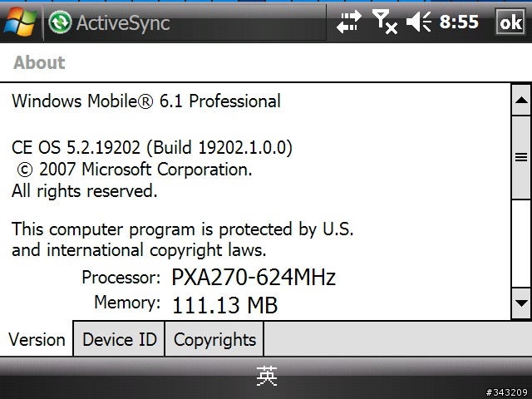532x399 pixels.
Task: Click the CE OS 5.2.19202 build line
Action: point(152,148)
